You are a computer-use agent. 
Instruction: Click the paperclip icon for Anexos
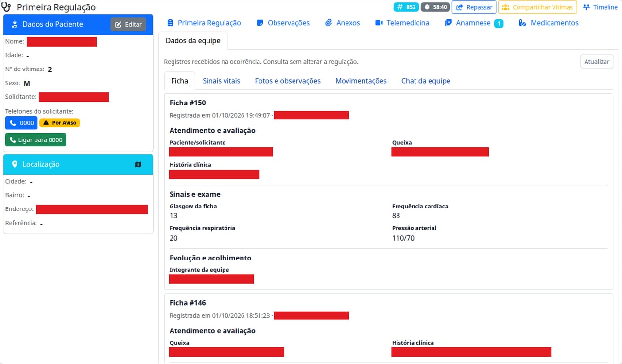click(x=328, y=23)
